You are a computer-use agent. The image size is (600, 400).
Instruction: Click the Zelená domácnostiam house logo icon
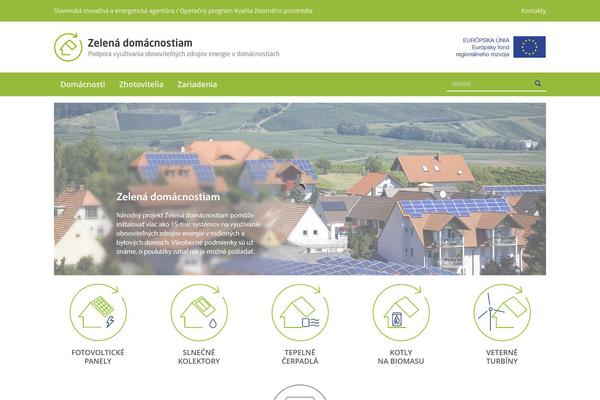[x=68, y=47]
